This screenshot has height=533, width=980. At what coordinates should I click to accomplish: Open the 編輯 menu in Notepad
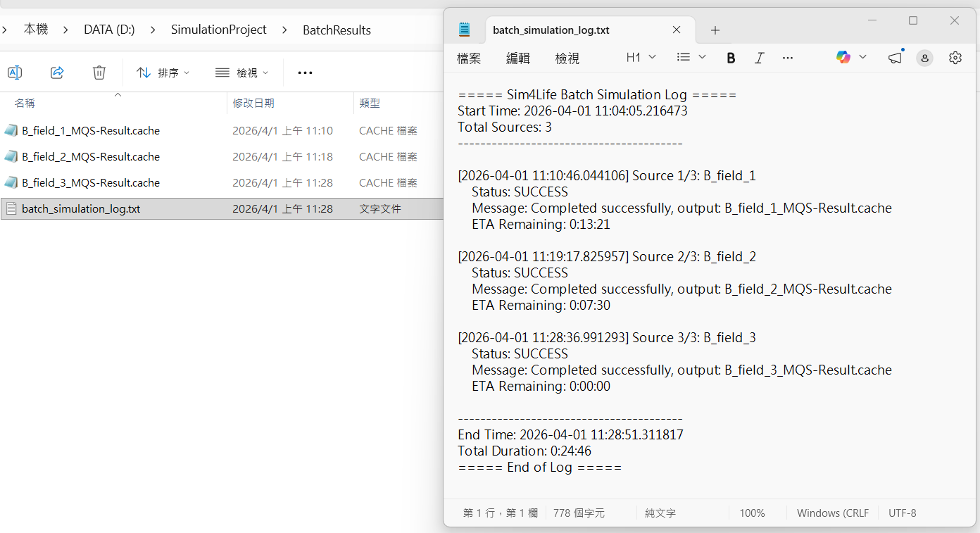tap(518, 58)
